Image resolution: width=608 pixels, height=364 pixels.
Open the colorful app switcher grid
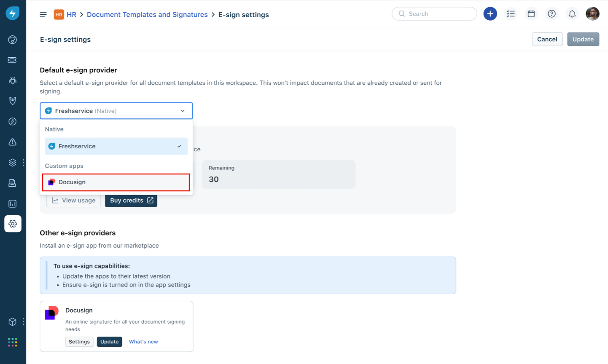13,342
